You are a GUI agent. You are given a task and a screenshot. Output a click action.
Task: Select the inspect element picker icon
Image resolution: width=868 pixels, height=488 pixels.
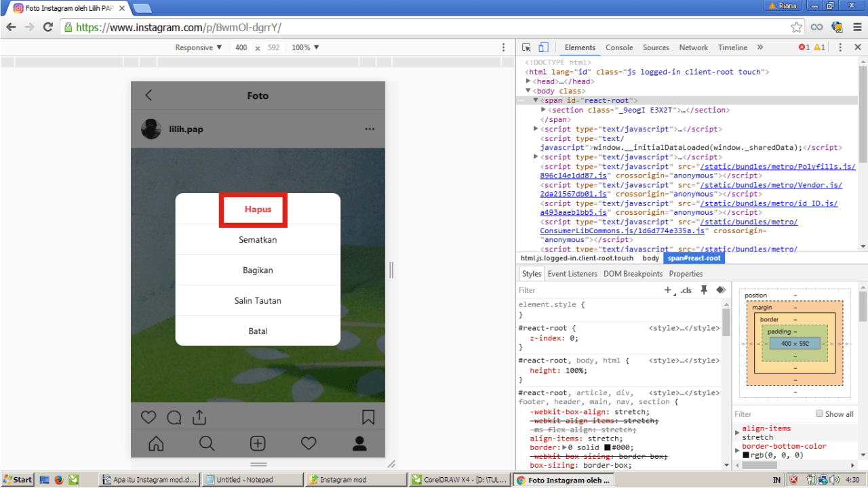coord(526,47)
